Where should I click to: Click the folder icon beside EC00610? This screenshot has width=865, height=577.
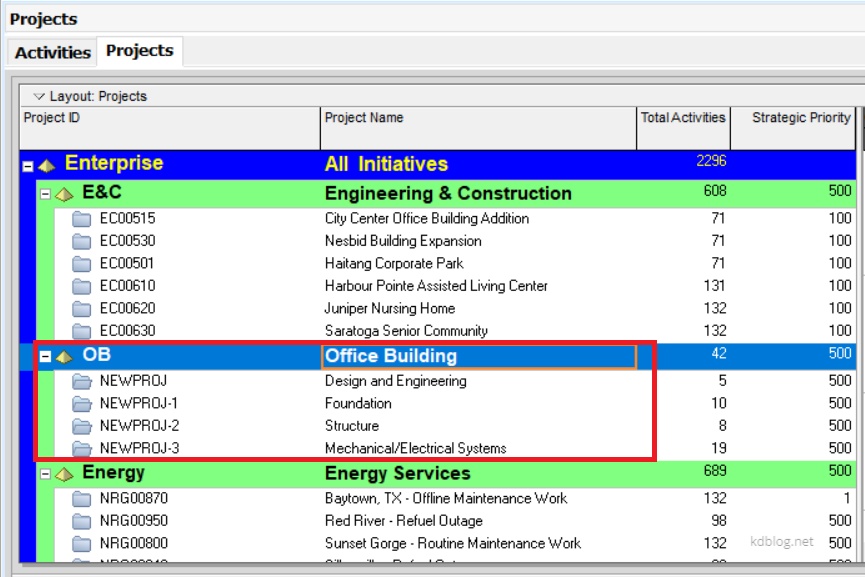pos(81,286)
